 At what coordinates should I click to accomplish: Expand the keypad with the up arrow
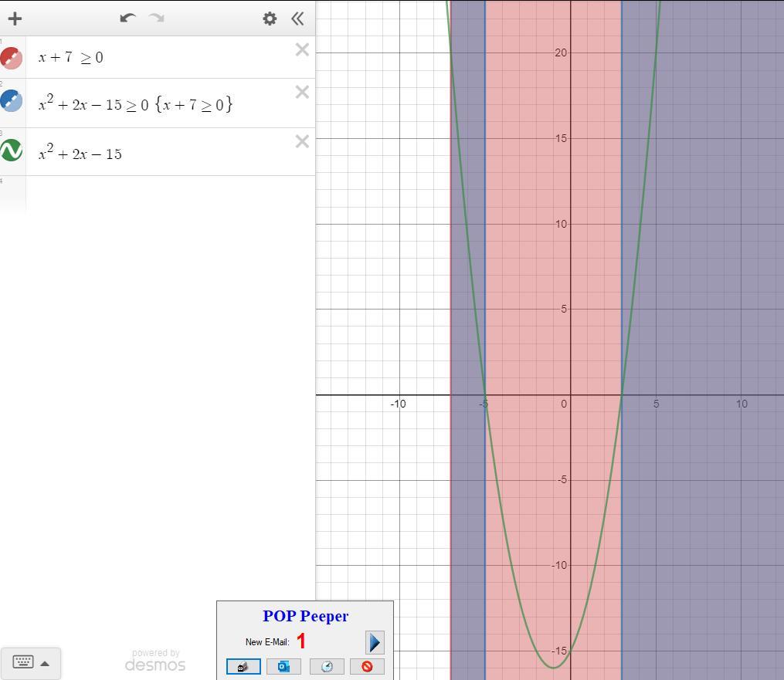45,664
